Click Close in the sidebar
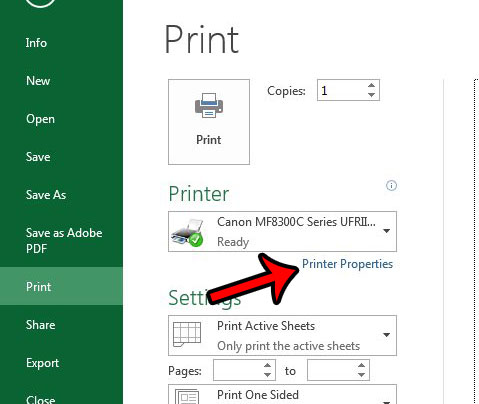479x404 pixels. 40,399
